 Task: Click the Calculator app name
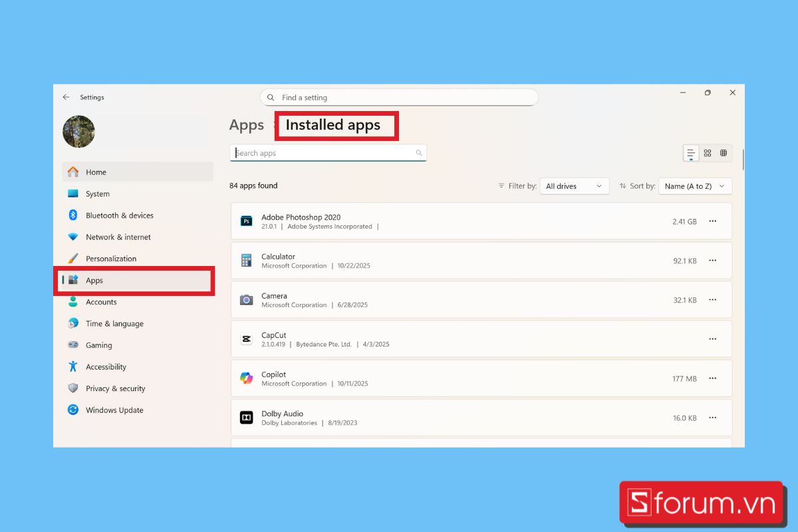tap(279, 257)
